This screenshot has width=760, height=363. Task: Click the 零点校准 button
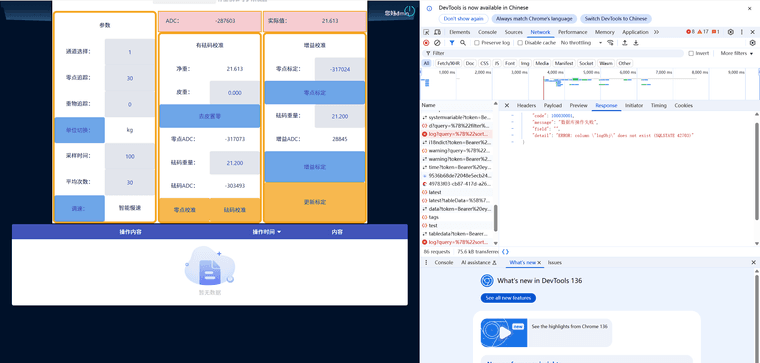pos(184,210)
